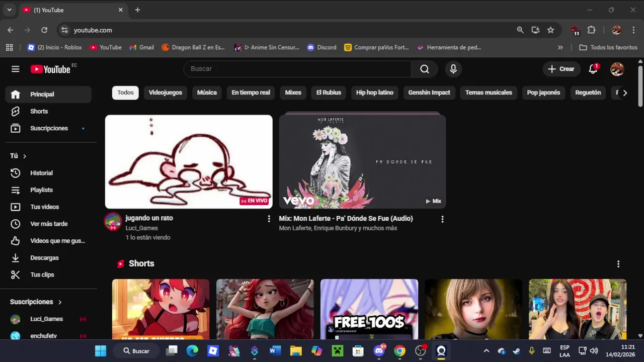Viewport: 644px width, 362px height.
Task: Select the Mixes filter chip
Action: point(293,93)
